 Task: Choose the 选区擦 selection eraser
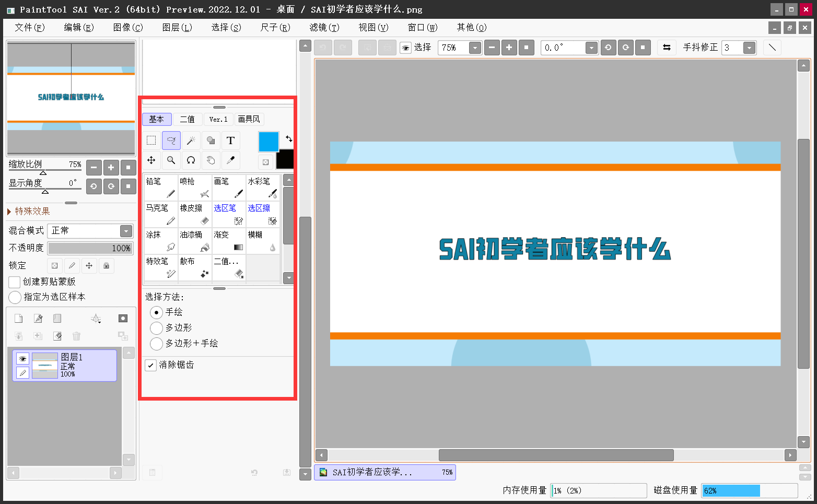click(263, 214)
